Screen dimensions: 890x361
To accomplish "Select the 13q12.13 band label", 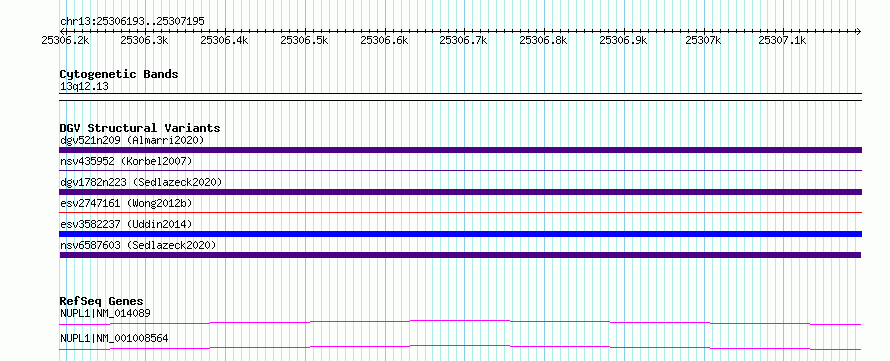I will click(x=84, y=87).
